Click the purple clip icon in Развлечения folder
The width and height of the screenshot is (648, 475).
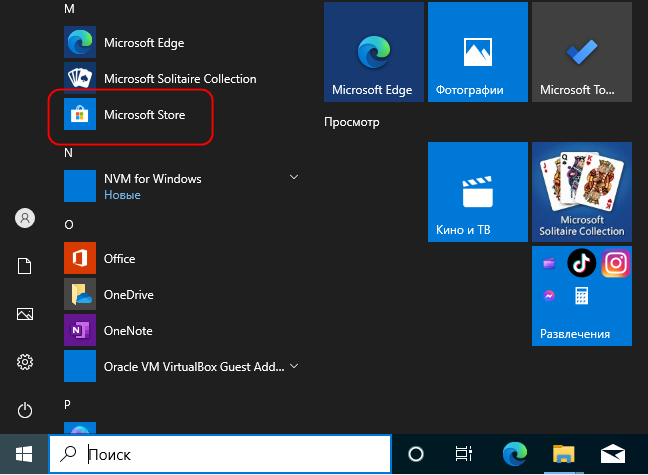[549, 263]
